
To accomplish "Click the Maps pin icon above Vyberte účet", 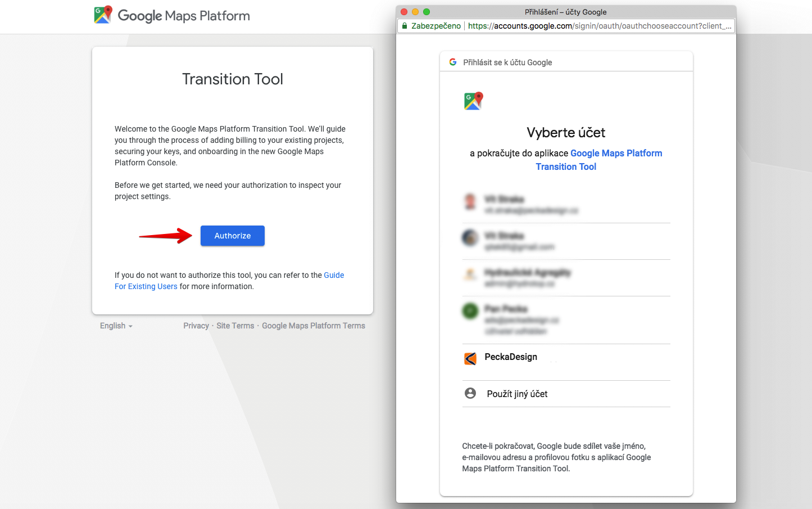I will [473, 101].
